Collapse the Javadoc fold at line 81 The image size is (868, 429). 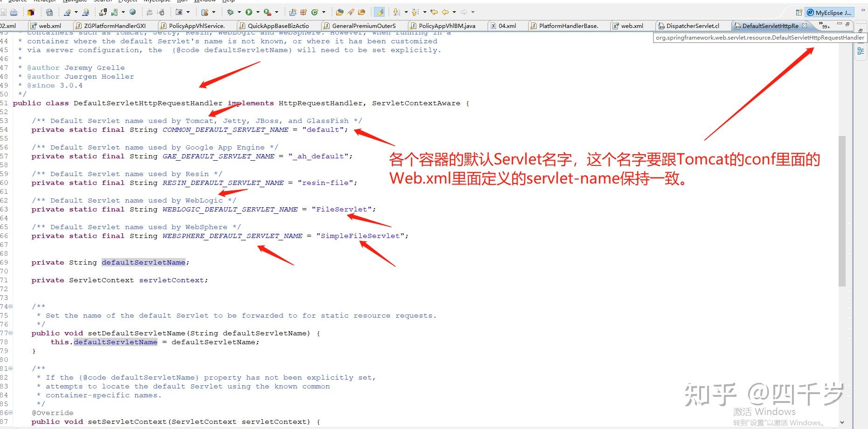[11, 368]
